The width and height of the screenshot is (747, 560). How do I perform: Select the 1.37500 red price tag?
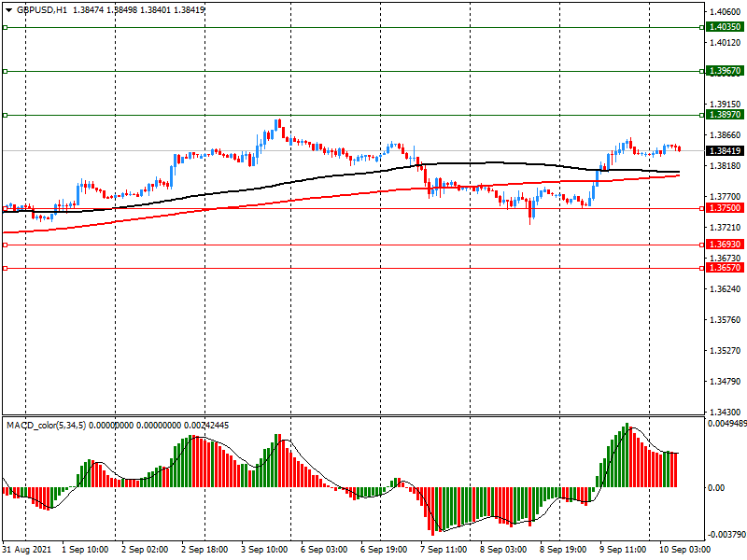click(725, 208)
